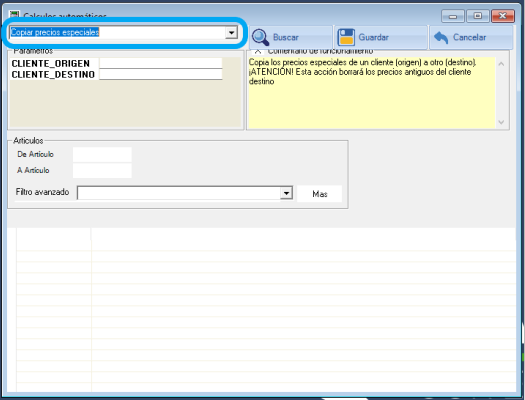Click the Cancelar undo arrow icon
This screenshot has width=525, height=400.
pos(441,37)
